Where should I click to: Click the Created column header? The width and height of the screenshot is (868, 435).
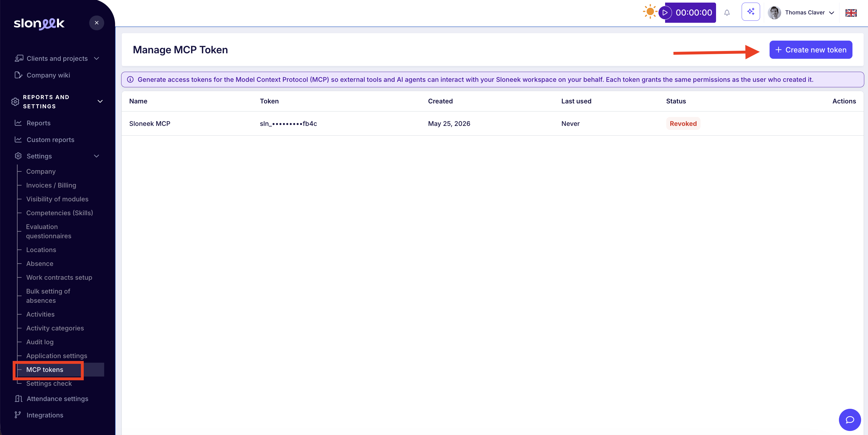[440, 101]
